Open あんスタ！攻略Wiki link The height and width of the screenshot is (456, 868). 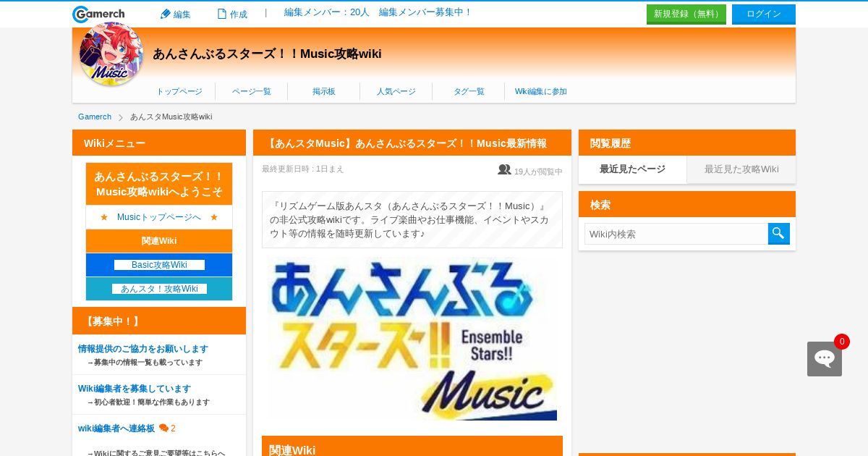click(x=159, y=289)
